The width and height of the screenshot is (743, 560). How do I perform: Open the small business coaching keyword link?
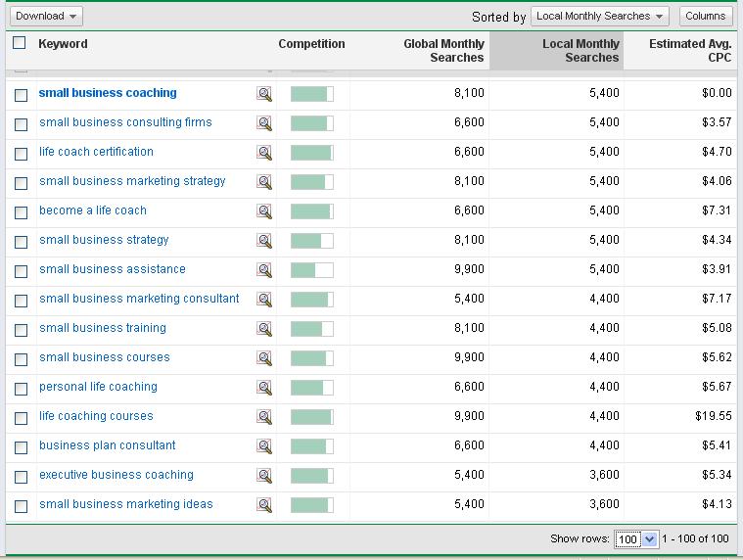click(x=108, y=93)
